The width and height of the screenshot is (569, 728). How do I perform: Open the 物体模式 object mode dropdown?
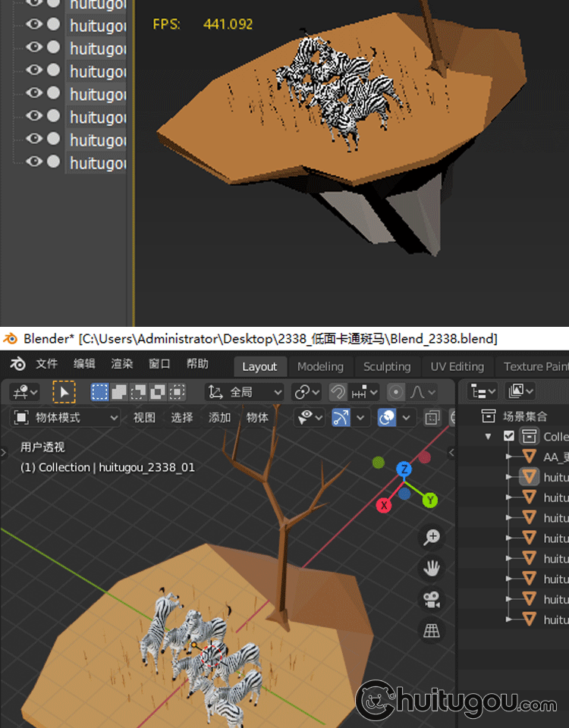pos(67,418)
